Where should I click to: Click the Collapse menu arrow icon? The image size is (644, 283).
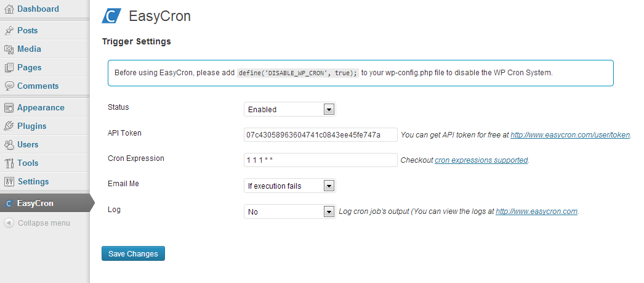(9, 223)
